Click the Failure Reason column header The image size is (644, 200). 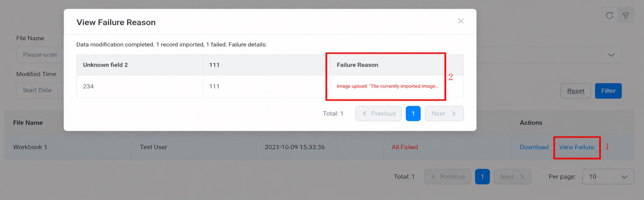[x=357, y=65]
